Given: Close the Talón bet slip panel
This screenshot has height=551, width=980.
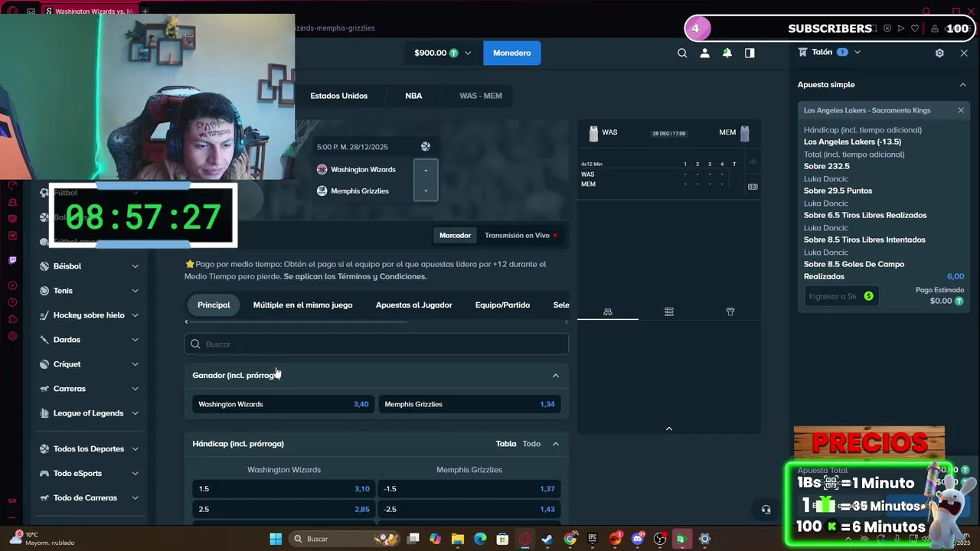Looking at the screenshot, I should [x=964, y=53].
